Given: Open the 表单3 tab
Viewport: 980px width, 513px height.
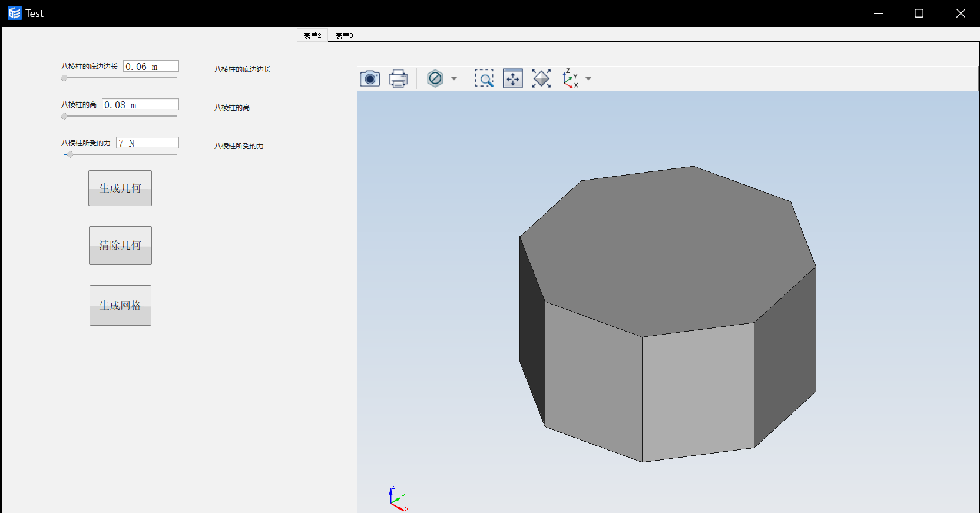Looking at the screenshot, I should point(344,35).
